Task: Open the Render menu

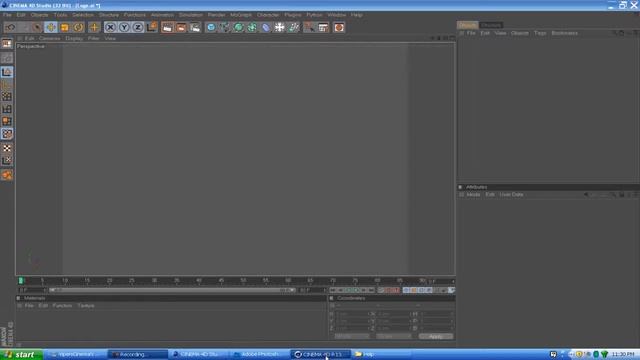Action: [x=216, y=15]
